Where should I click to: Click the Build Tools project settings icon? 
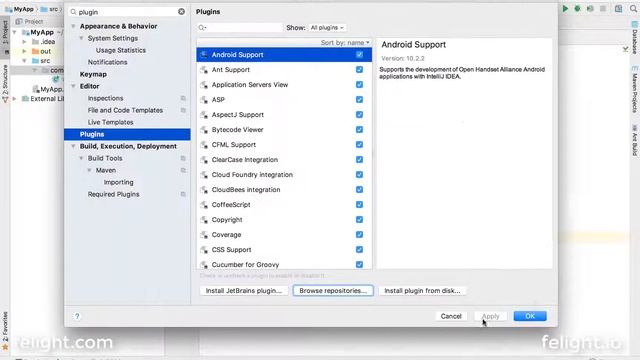pos(183,158)
